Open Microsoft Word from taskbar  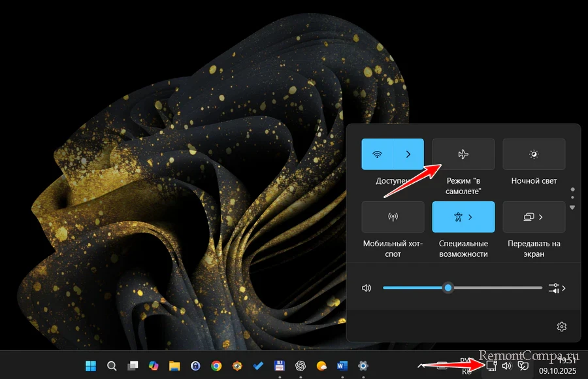[x=342, y=365]
